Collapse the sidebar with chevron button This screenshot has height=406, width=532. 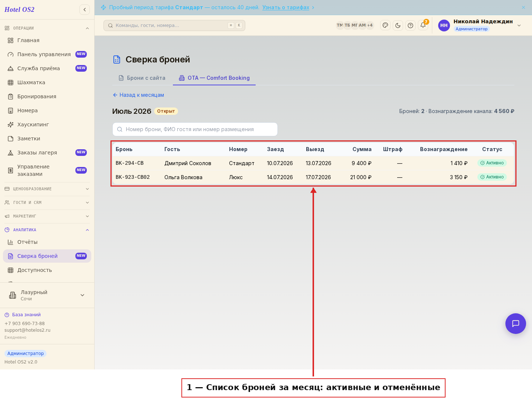[85, 10]
